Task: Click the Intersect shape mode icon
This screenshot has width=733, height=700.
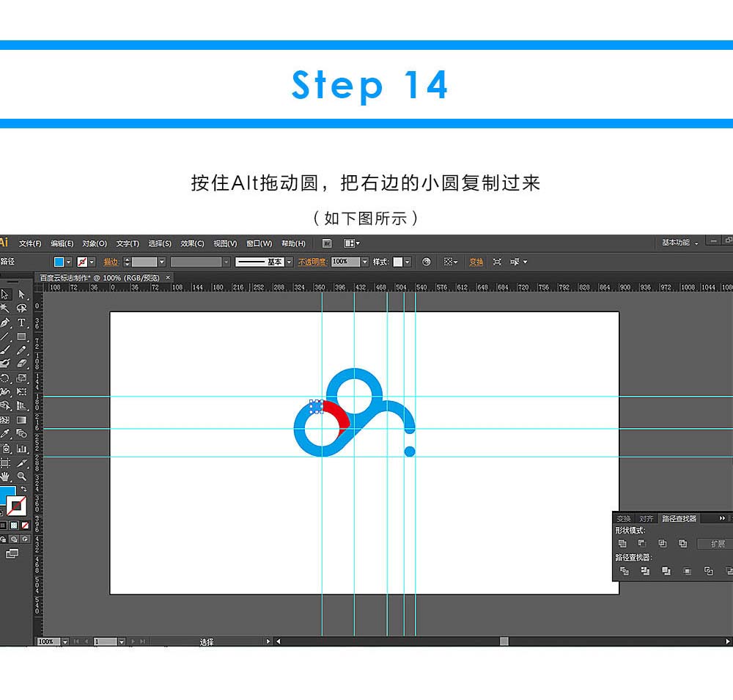Action: (663, 543)
